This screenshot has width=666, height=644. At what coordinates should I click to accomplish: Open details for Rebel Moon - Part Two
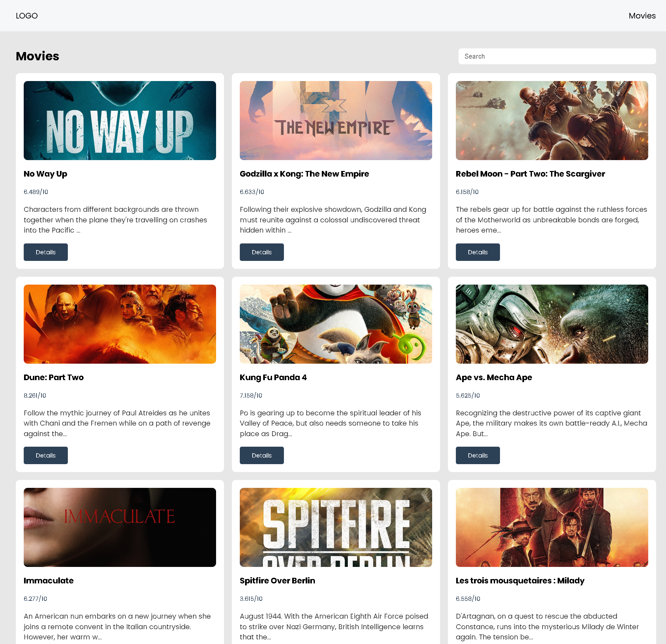click(x=478, y=252)
